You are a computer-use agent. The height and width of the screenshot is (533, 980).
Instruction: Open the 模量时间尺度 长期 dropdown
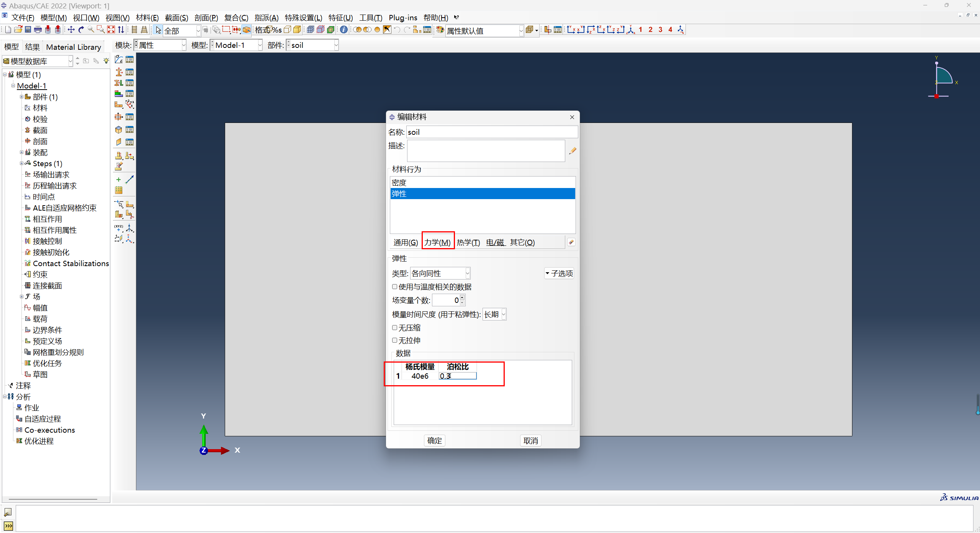point(494,314)
